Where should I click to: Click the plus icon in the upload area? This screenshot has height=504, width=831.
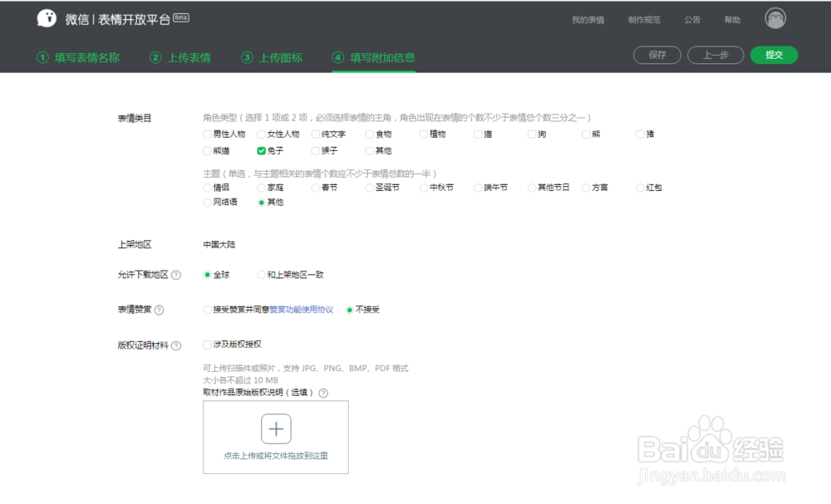click(x=276, y=428)
